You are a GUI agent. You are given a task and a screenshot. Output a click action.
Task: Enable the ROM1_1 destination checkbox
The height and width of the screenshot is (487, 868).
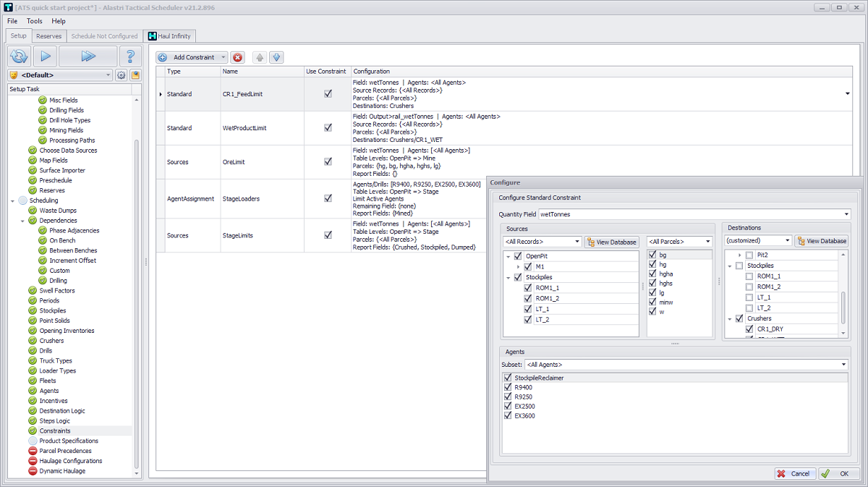point(749,276)
